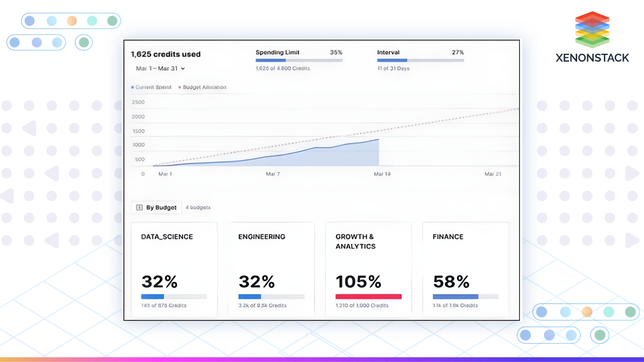Click the Finance 58% usage bar
Screen dimensions: 644x362
click(465, 296)
